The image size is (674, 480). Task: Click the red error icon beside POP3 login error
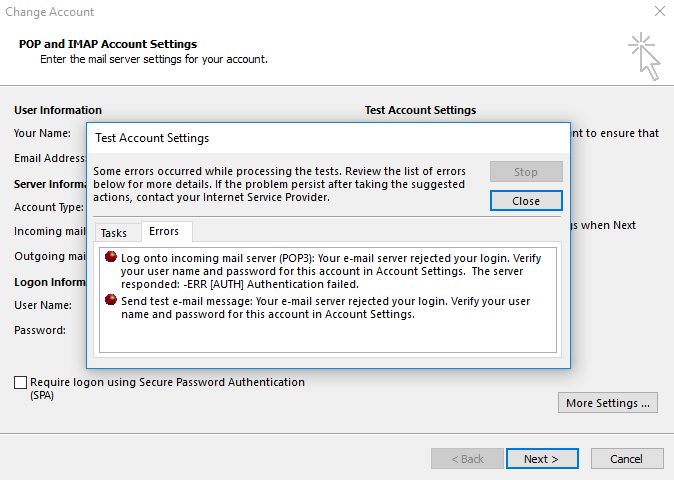[111, 257]
